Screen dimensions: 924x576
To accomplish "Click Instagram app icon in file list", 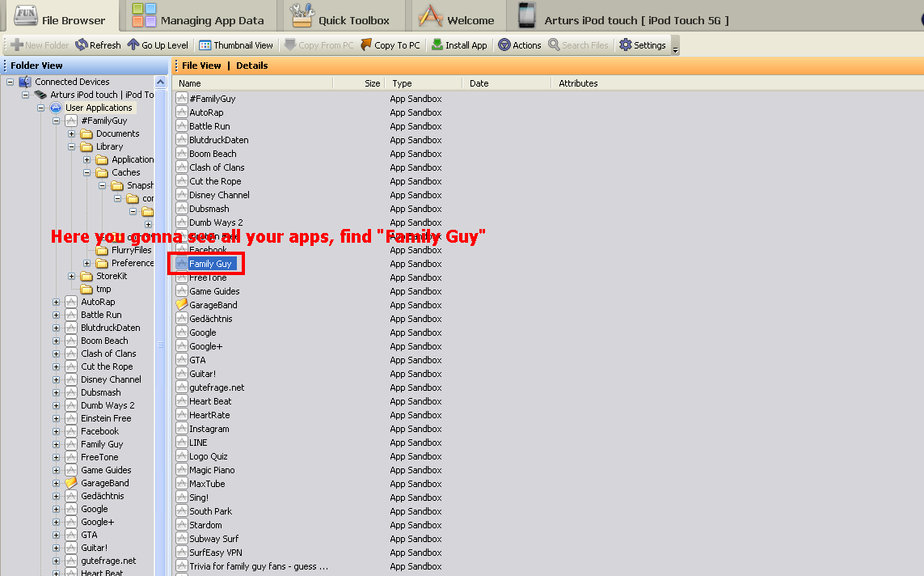I will click(x=182, y=429).
